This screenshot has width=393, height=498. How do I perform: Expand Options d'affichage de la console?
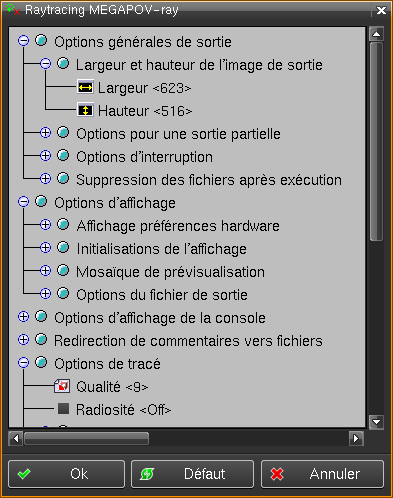pyautogui.click(x=23, y=317)
